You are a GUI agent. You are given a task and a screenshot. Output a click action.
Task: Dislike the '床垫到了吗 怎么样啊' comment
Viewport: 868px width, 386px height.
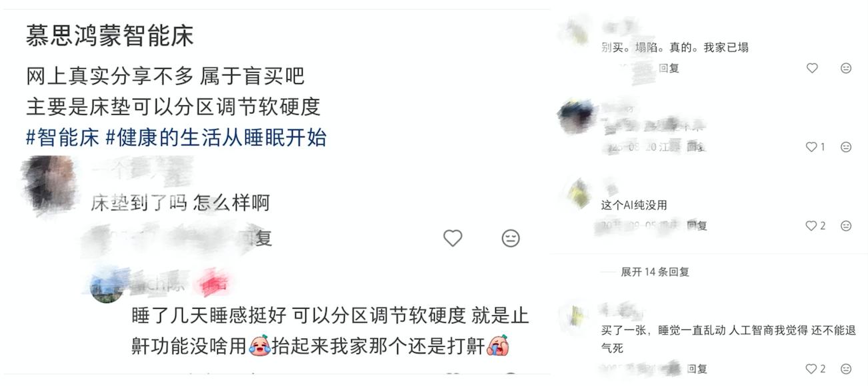pos(511,238)
